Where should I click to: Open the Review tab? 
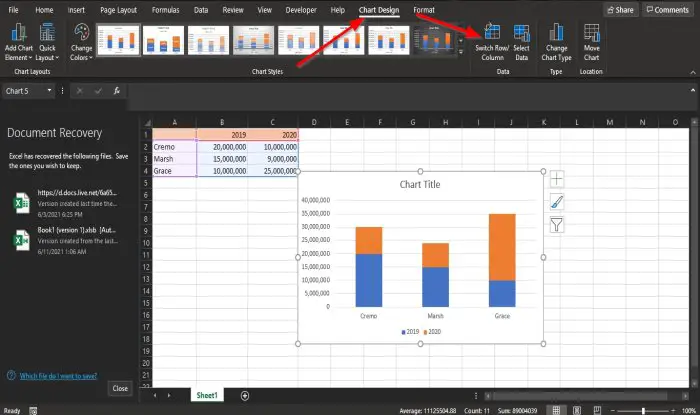(233, 10)
